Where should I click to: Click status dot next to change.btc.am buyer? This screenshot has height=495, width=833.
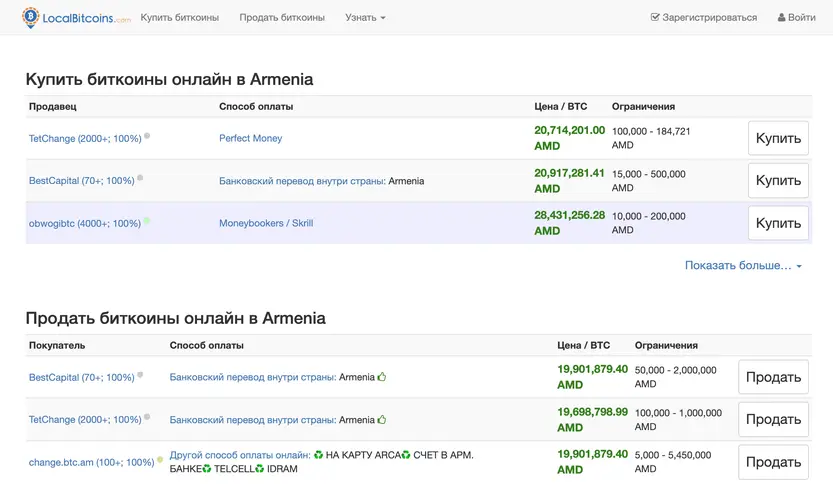pyautogui.click(x=160, y=461)
